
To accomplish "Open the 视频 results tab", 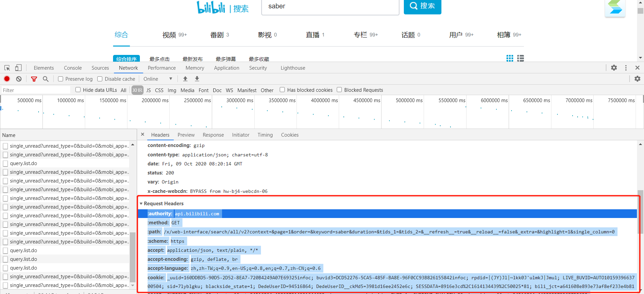I will click(x=174, y=35).
